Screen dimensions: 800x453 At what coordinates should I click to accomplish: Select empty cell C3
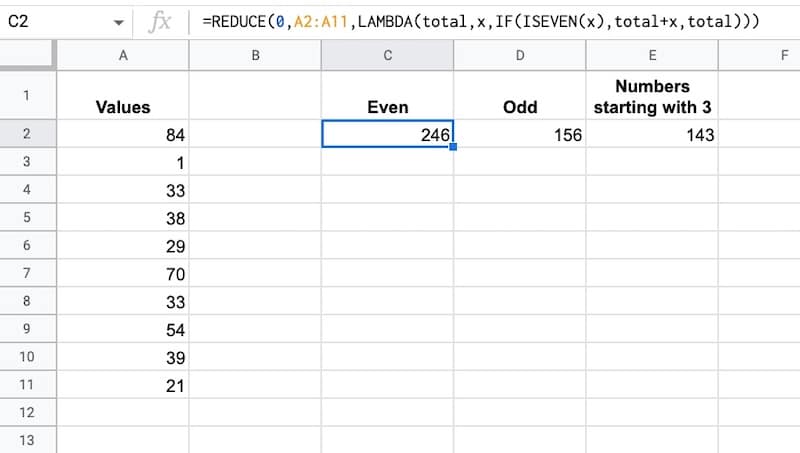click(387, 162)
